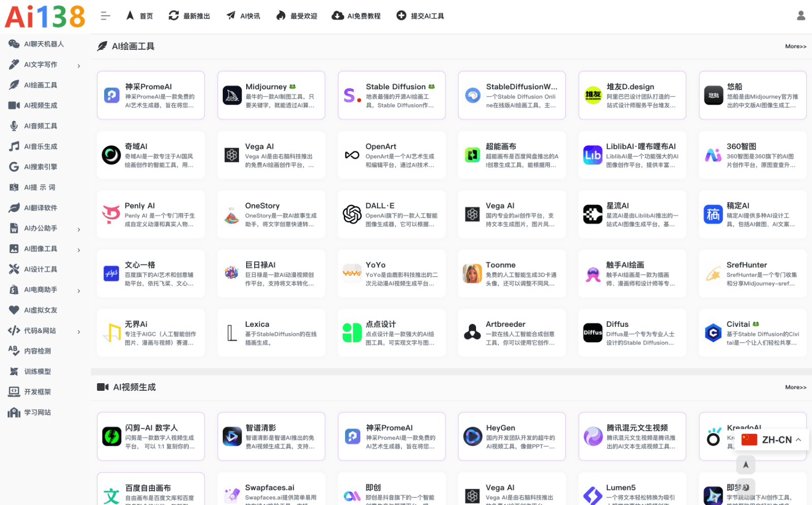Open the user account profile icon
Viewport: 812px width, 505px height.
coord(801,16)
